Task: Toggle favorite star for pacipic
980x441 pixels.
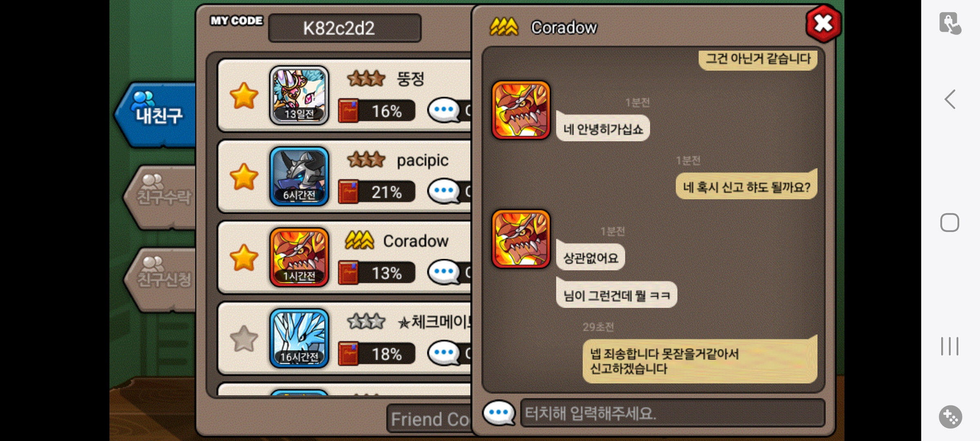Action: pos(244,176)
